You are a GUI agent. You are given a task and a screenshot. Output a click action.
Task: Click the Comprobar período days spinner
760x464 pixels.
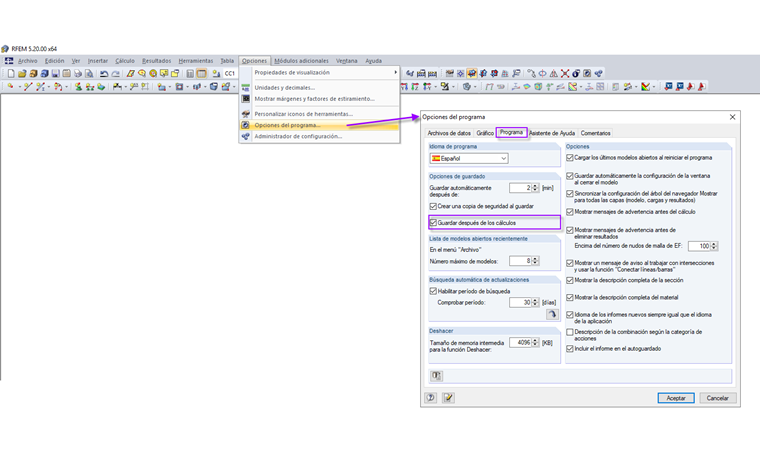click(535, 303)
